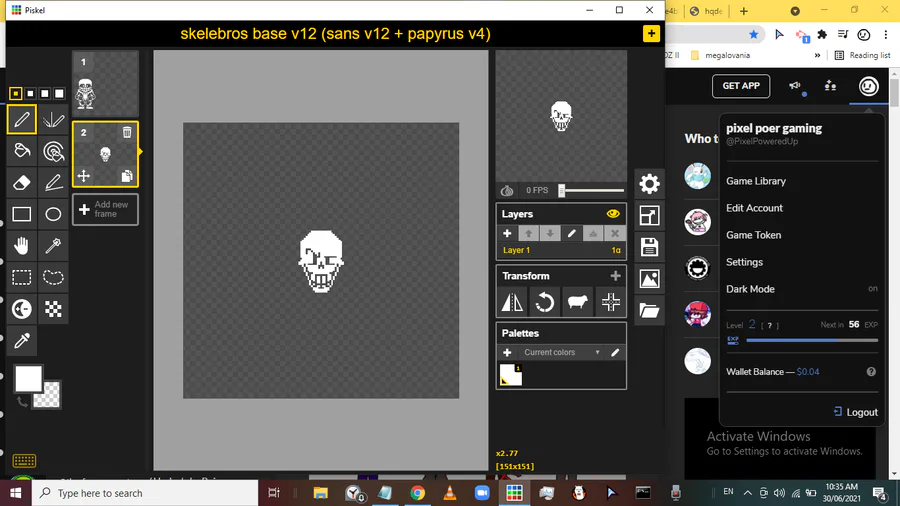The height and width of the screenshot is (506, 900).
Task: Toggle layers preview eye icon
Action: (x=613, y=214)
